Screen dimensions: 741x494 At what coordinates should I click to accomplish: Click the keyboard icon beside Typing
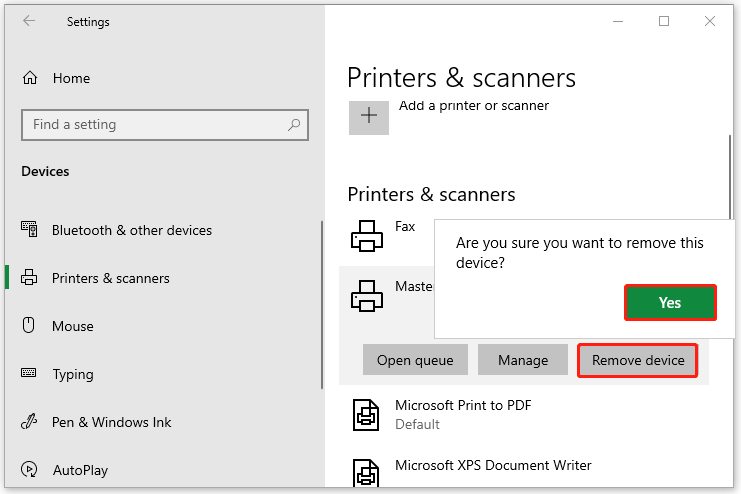click(x=29, y=373)
